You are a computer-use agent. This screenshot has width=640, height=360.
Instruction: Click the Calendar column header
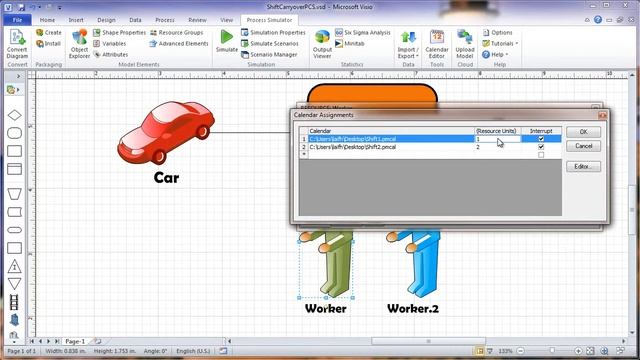(391, 131)
